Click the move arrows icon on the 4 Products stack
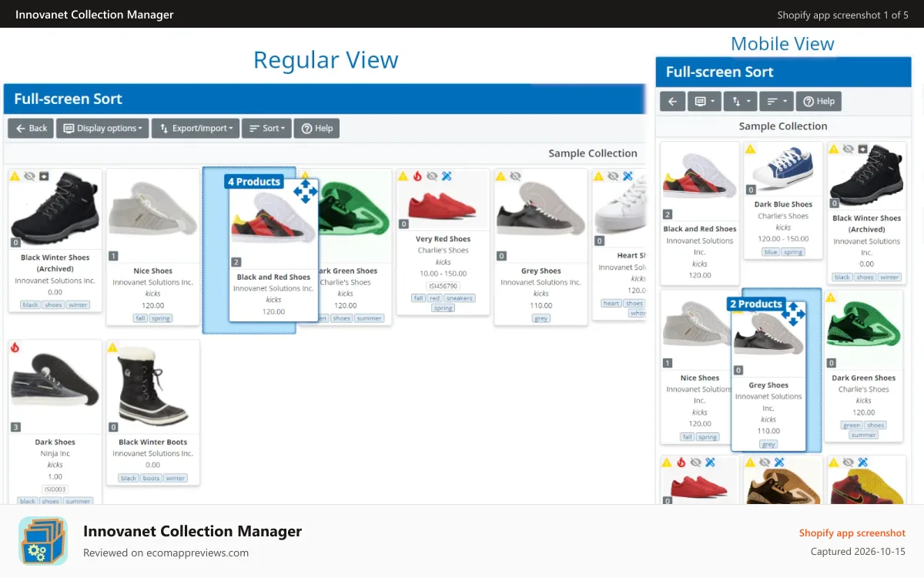Image resolution: width=924 pixels, height=578 pixels. pos(306,191)
